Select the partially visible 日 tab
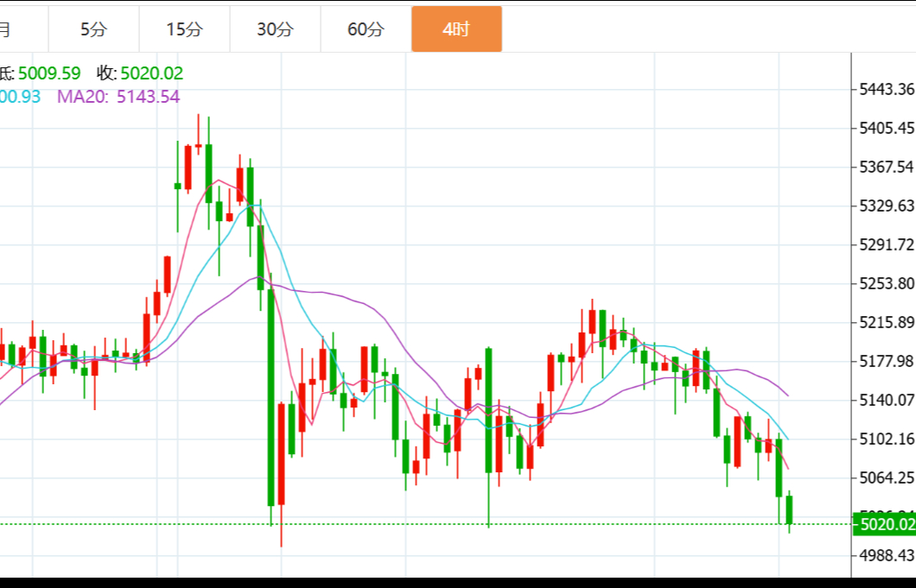 (x=7, y=29)
